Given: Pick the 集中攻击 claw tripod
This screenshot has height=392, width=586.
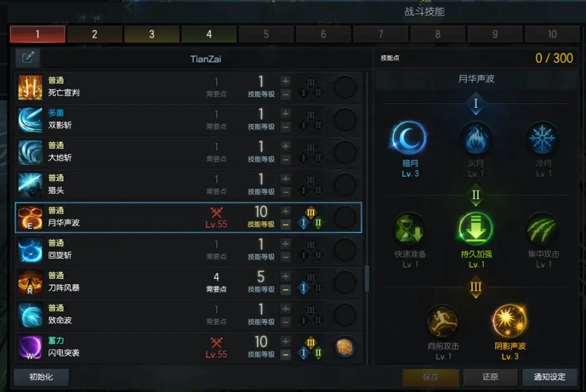Looking at the screenshot, I should [x=542, y=229].
